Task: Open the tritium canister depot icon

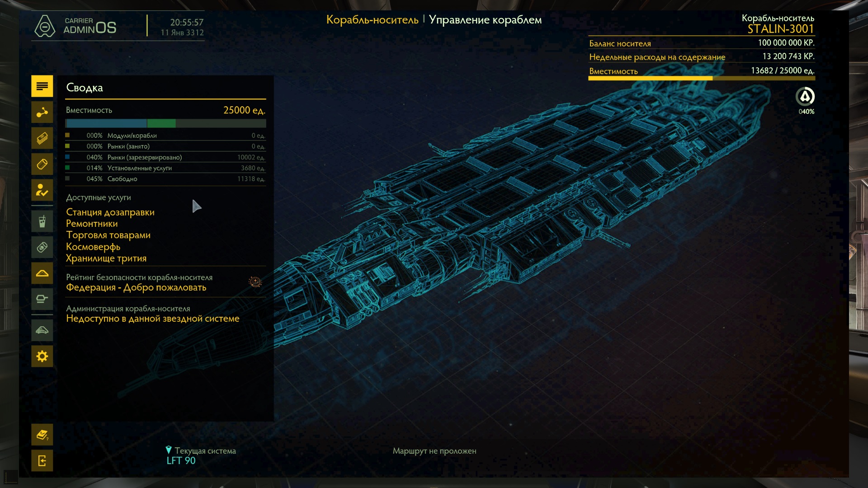Action: (x=42, y=164)
